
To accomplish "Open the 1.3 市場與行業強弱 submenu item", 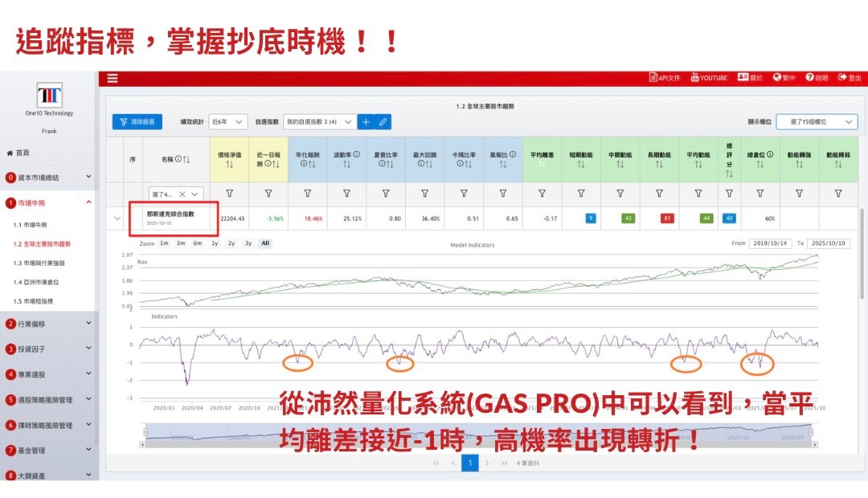I will click(39, 263).
